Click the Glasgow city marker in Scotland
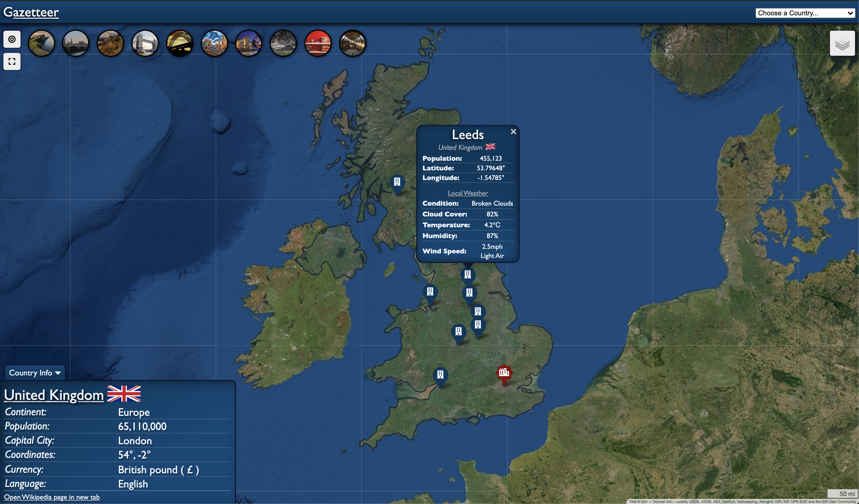This screenshot has height=504, width=859. coord(397,182)
